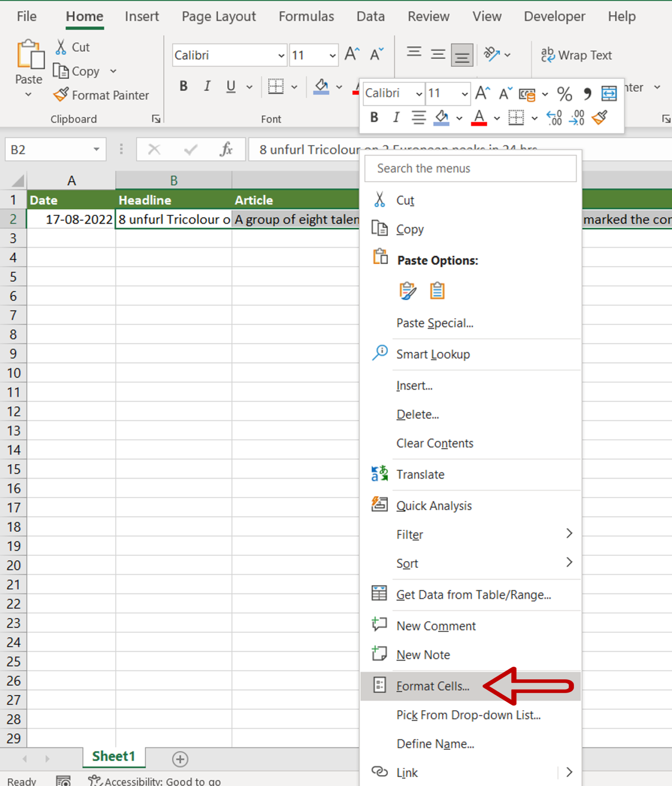Choose Quick Analysis in context menu

470,505
